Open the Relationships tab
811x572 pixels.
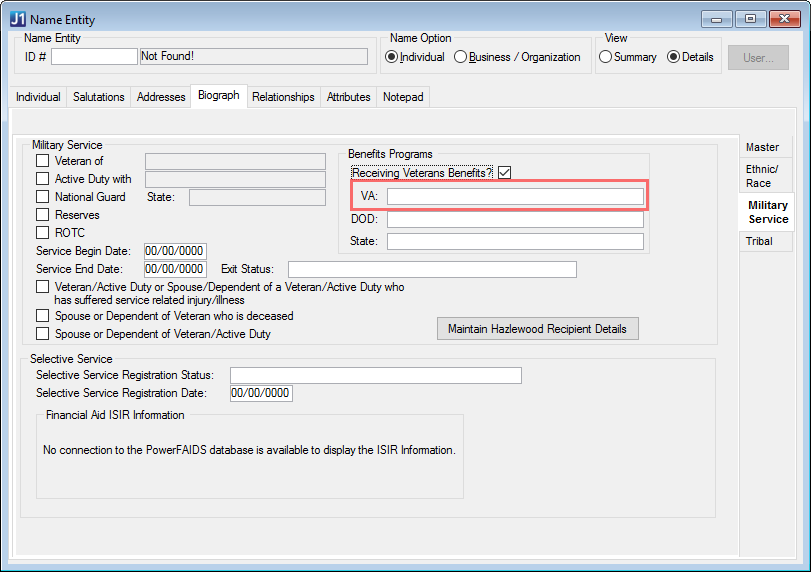tap(283, 97)
